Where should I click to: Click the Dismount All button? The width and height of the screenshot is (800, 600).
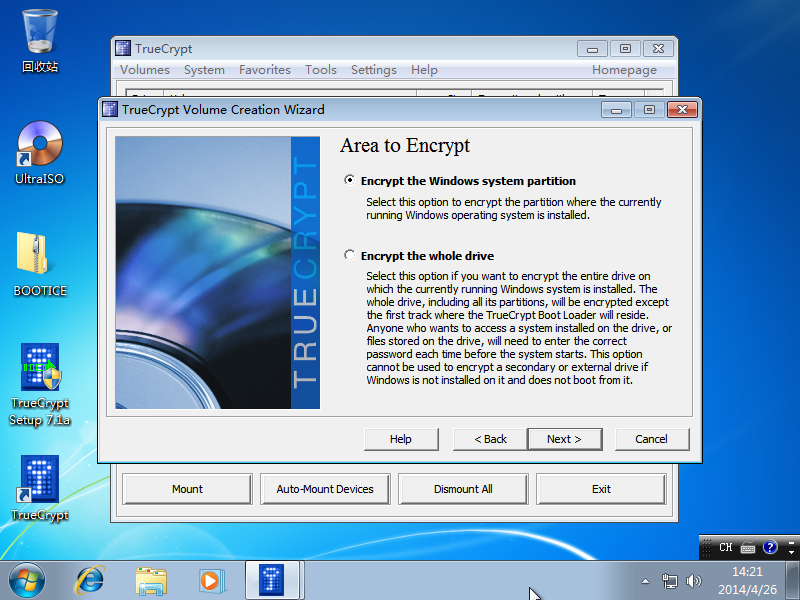463,489
